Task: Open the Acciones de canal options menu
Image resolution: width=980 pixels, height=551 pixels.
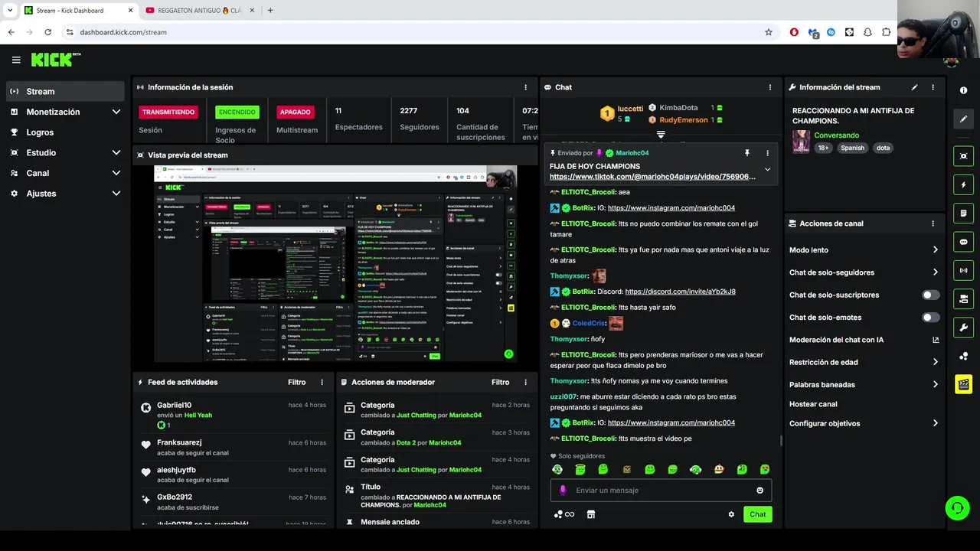Action: (933, 223)
